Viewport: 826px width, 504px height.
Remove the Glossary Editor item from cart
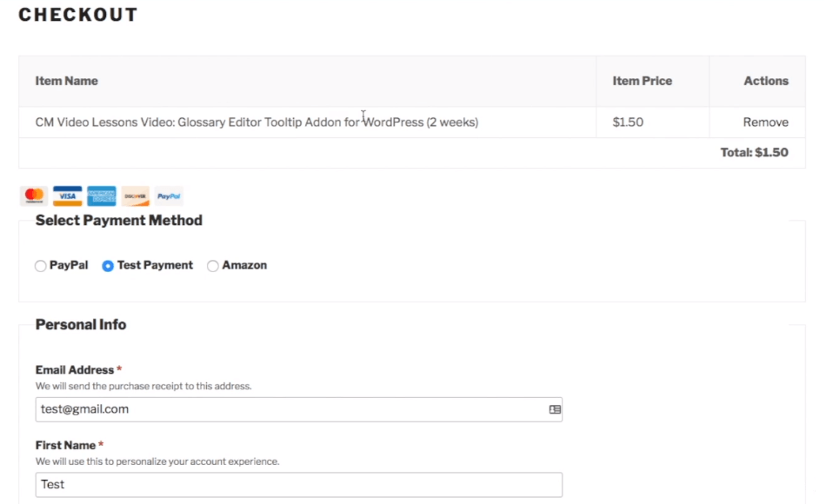click(x=765, y=123)
